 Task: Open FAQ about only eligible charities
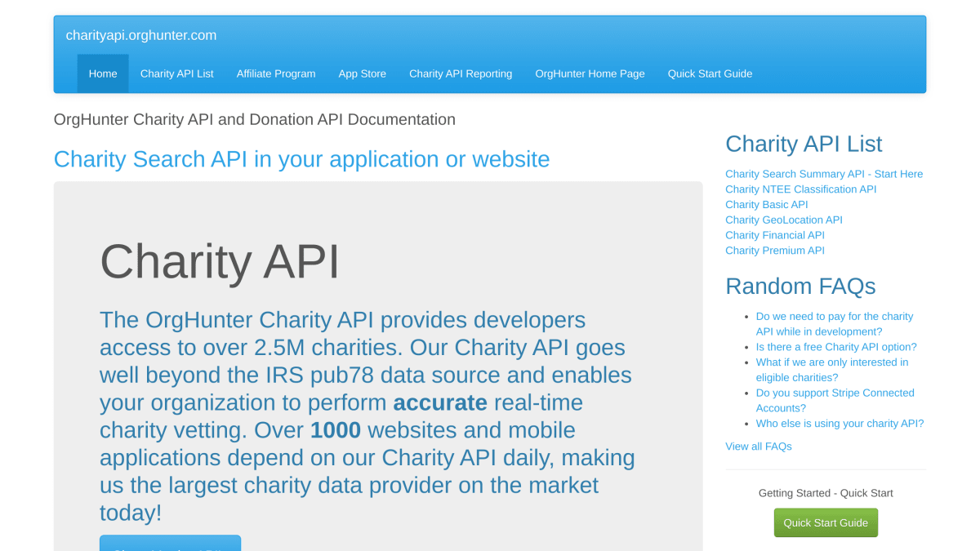[x=832, y=370]
